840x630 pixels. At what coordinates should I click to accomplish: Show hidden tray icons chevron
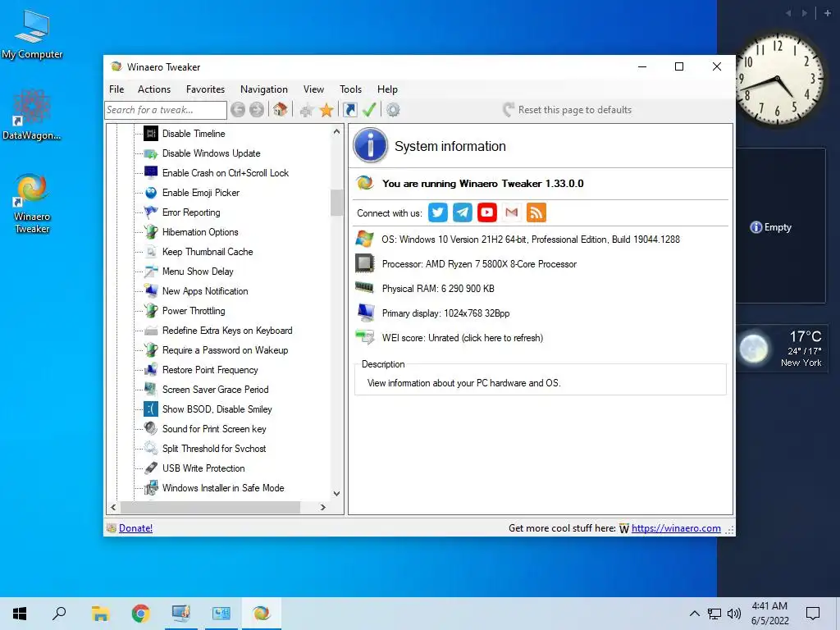(x=694, y=614)
